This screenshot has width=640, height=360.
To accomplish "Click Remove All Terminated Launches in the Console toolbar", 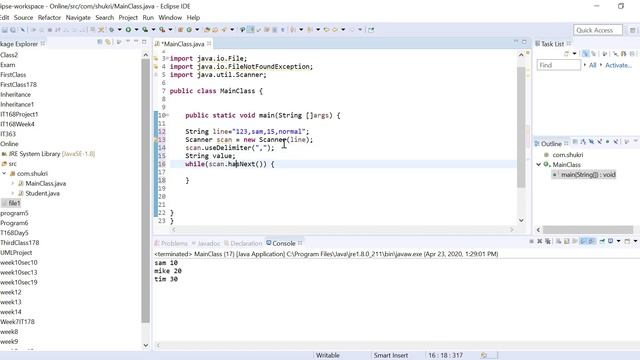I will click(548, 241).
